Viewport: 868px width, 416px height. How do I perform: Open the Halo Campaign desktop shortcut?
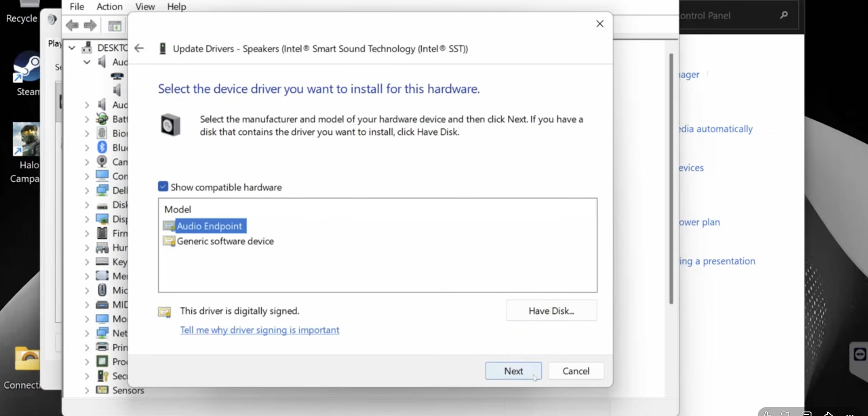[x=25, y=153]
